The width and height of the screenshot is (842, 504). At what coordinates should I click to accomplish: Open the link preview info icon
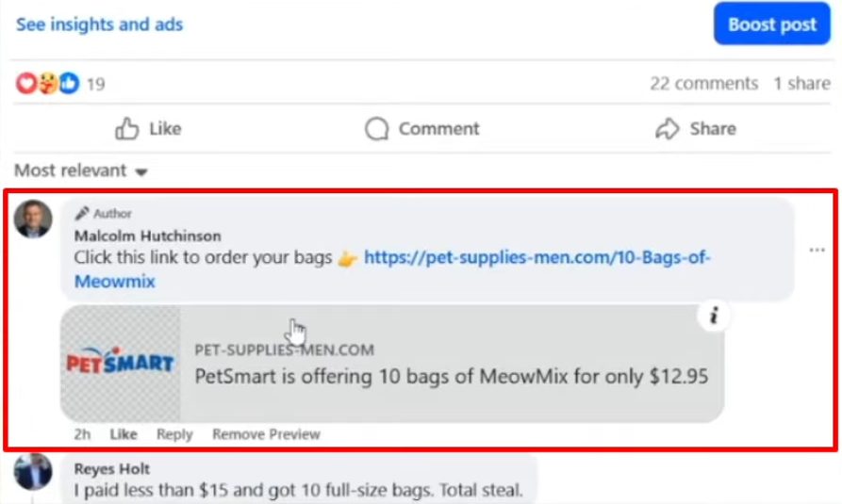pyautogui.click(x=714, y=317)
